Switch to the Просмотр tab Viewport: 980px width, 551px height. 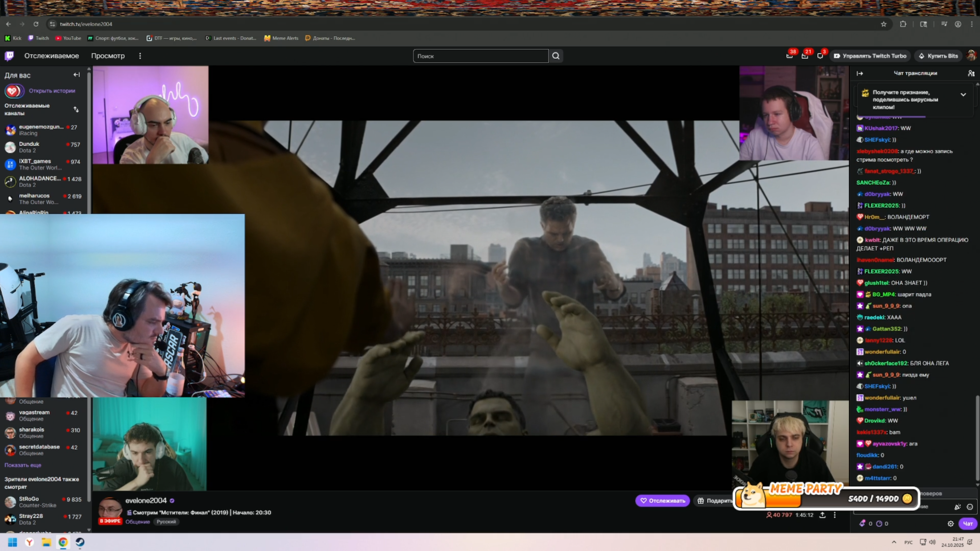(x=108, y=56)
